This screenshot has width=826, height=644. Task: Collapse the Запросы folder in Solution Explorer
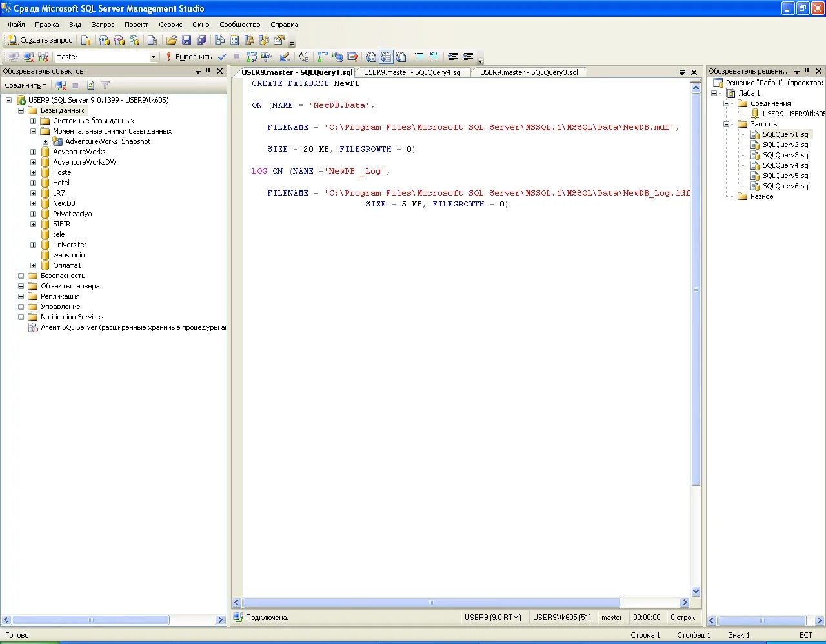726,124
